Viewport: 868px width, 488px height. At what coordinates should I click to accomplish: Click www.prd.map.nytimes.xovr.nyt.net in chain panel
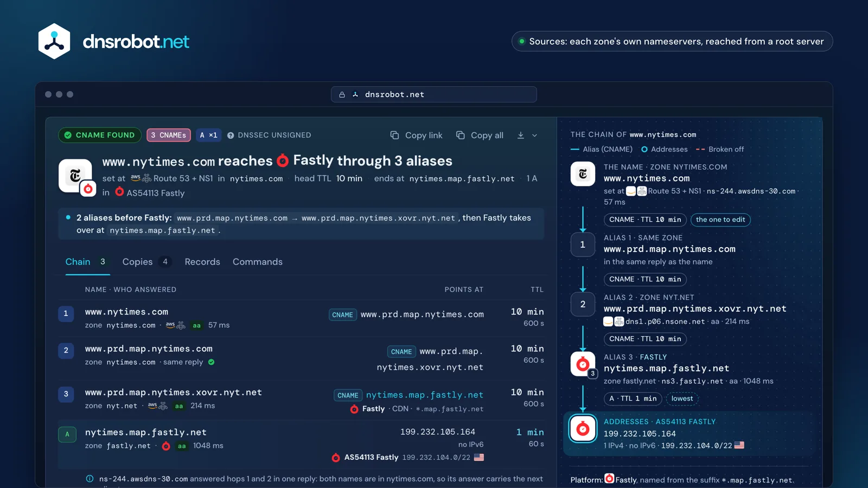click(x=695, y=309)
